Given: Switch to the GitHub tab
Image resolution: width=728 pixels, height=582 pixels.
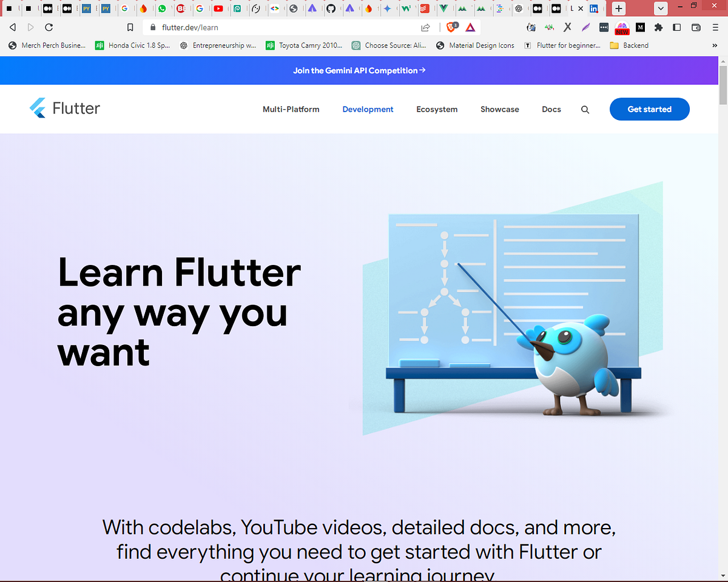Looking at the screenshot, I should tap(331, 8).
